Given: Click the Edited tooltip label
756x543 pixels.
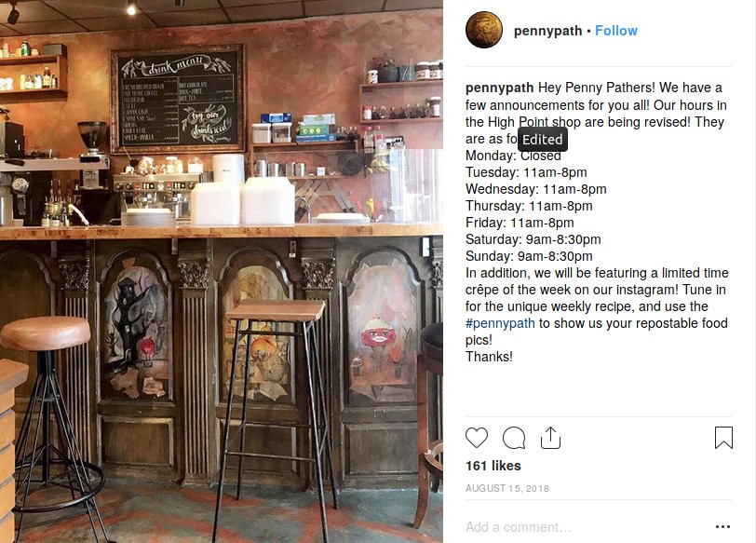Looking at the screenshot, I should pos(543,140).
